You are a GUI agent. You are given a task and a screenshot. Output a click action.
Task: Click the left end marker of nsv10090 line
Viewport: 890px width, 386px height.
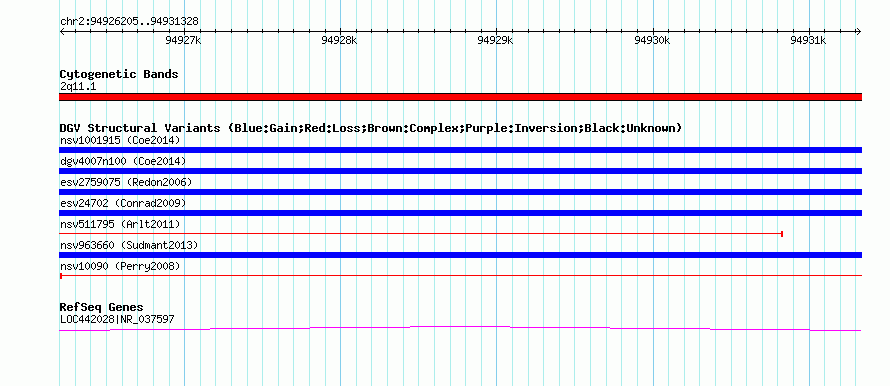point(61,276)
